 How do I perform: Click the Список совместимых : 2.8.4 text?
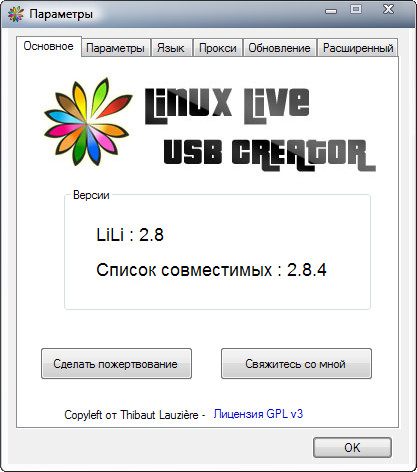211,270
